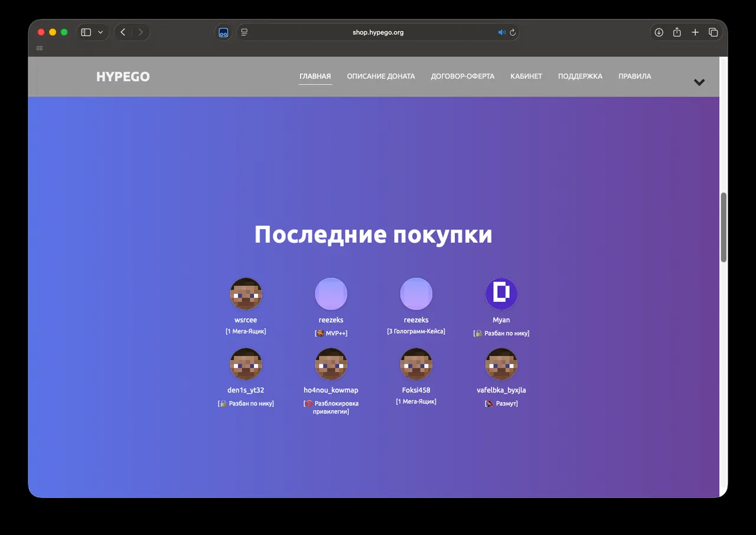Click wsrcee's [1 Мега-Ящик] purchase label
Viewport: 756px width, 535px height.
[x=246, y=332]
